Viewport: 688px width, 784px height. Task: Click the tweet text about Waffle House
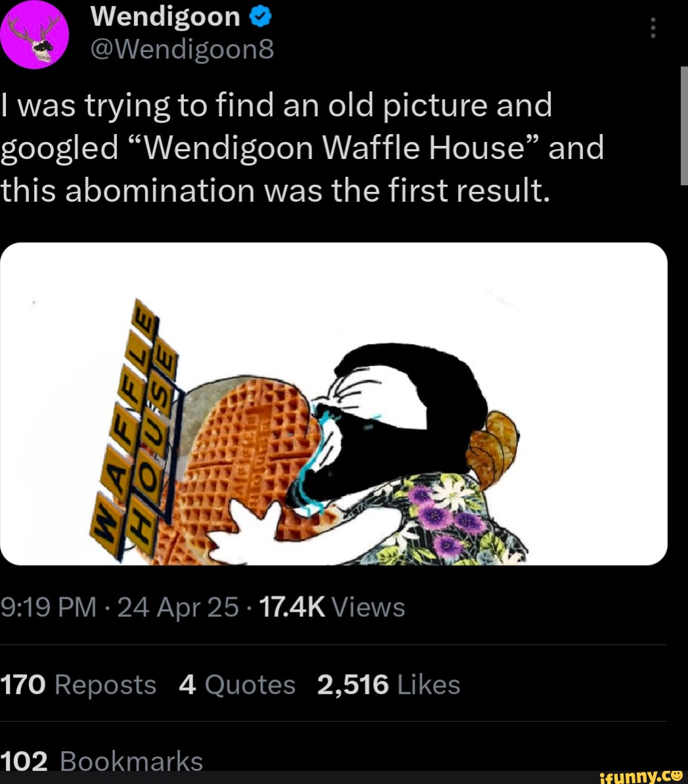302,147
